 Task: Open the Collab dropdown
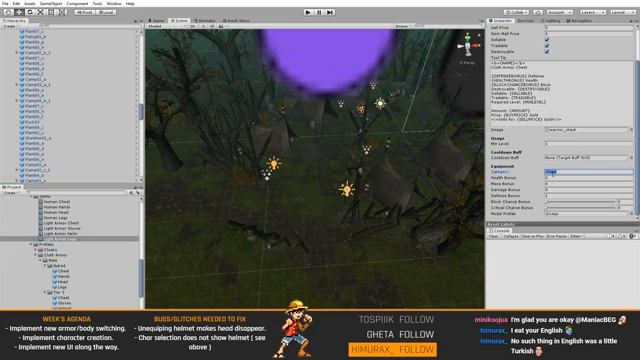coord(516,12)
